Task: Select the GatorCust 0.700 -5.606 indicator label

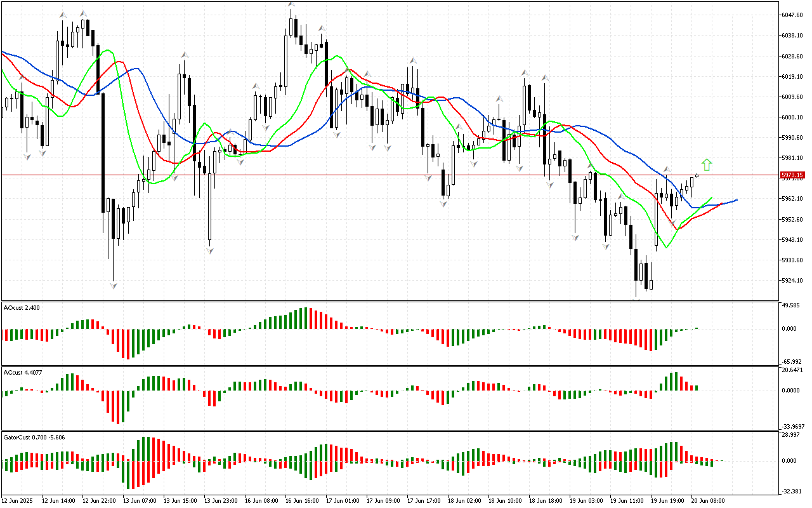Action: (x=34, y=437)
